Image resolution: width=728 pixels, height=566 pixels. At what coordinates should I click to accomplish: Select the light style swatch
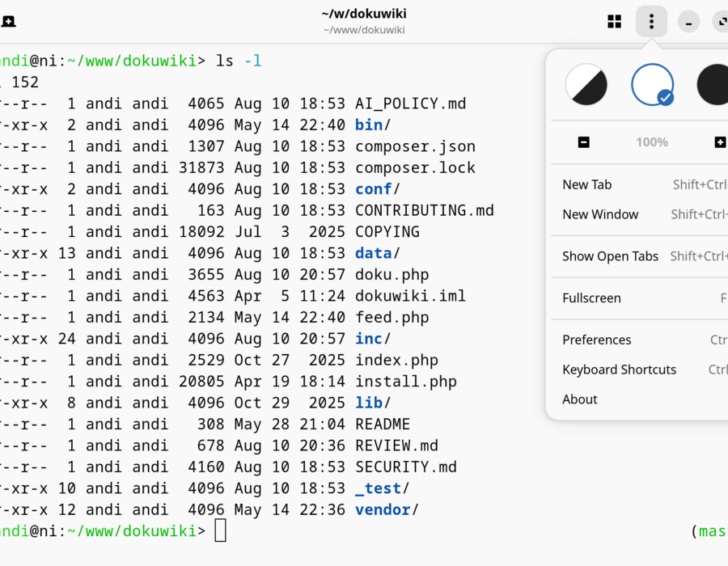coord(652,85)
